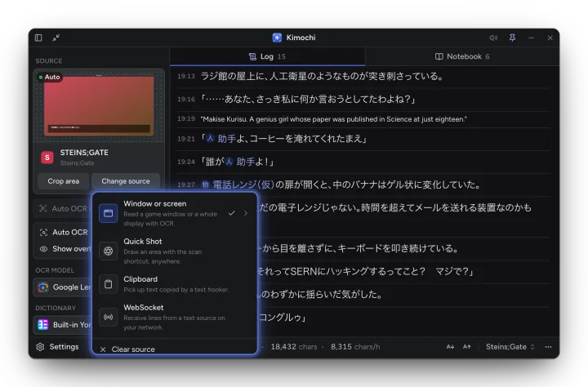Toggle the speaker audio icon
Viewport: 588px width, 387px height.
click(493, 38)
